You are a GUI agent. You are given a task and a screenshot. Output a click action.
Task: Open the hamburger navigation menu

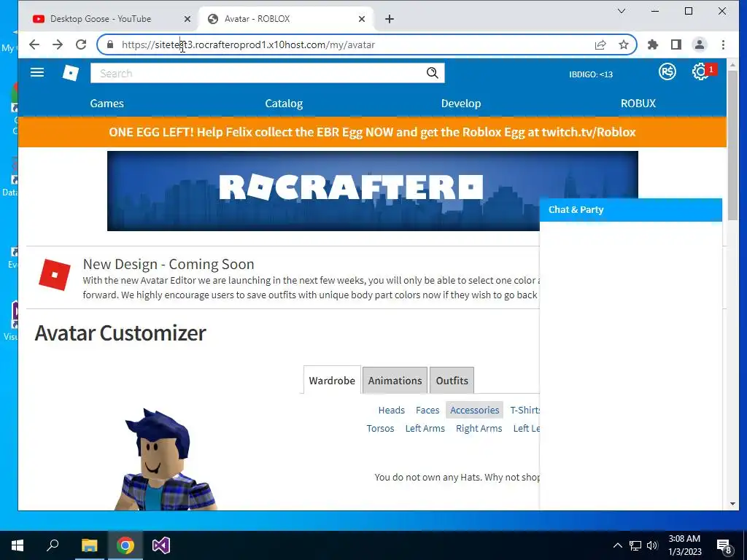(x=37, y=72)
